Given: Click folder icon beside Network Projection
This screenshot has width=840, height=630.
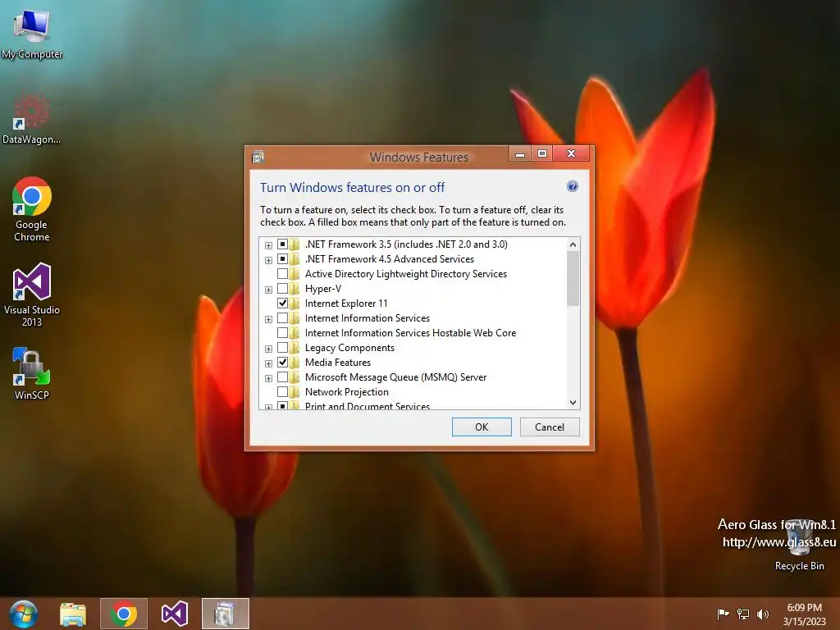Looking at the screenshot, I should (294, 392).
